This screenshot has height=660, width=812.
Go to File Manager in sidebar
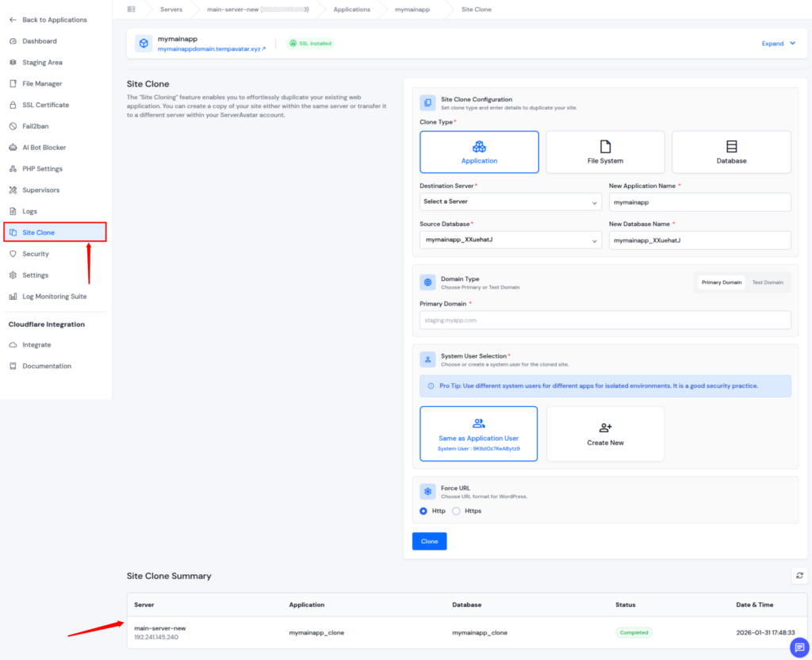[x=42, y=84]
